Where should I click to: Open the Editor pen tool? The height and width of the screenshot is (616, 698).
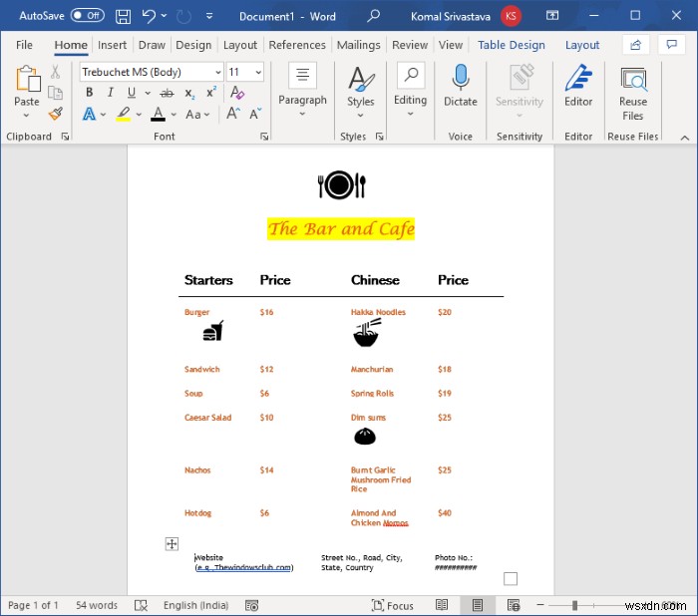pos(578,85)
